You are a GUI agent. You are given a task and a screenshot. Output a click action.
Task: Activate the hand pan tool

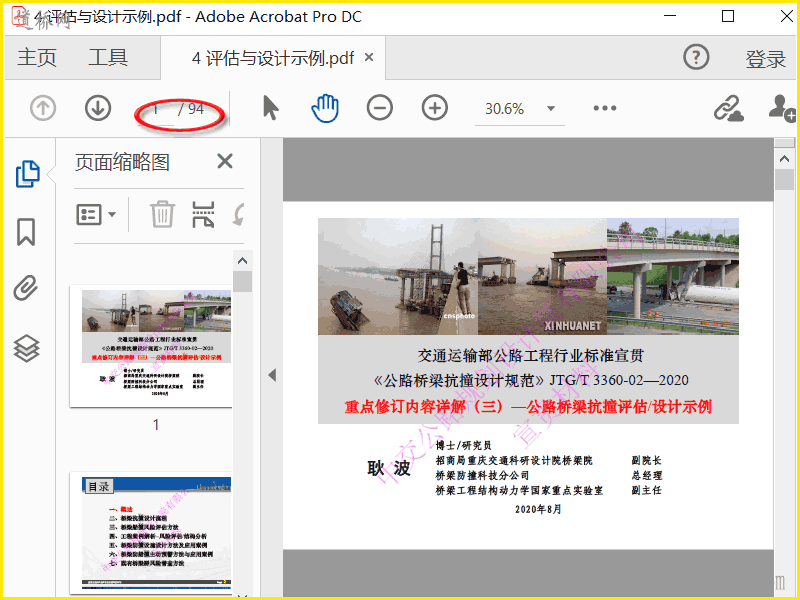point(325,108)
